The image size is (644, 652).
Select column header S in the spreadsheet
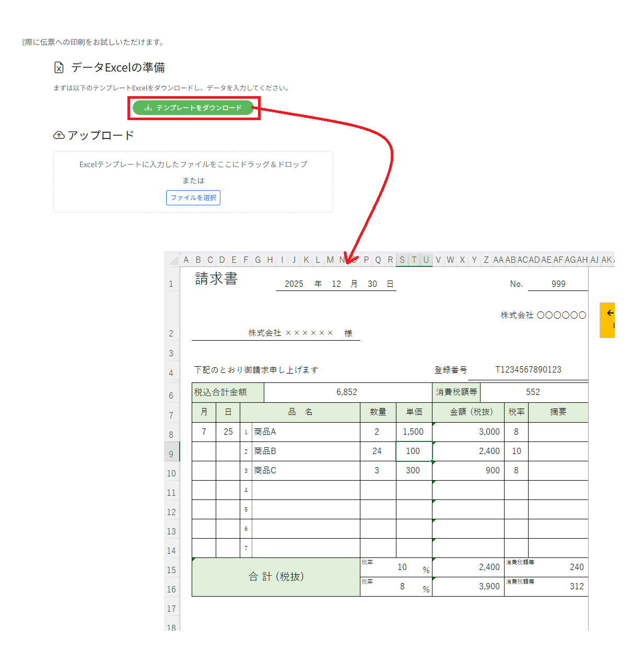402,260
